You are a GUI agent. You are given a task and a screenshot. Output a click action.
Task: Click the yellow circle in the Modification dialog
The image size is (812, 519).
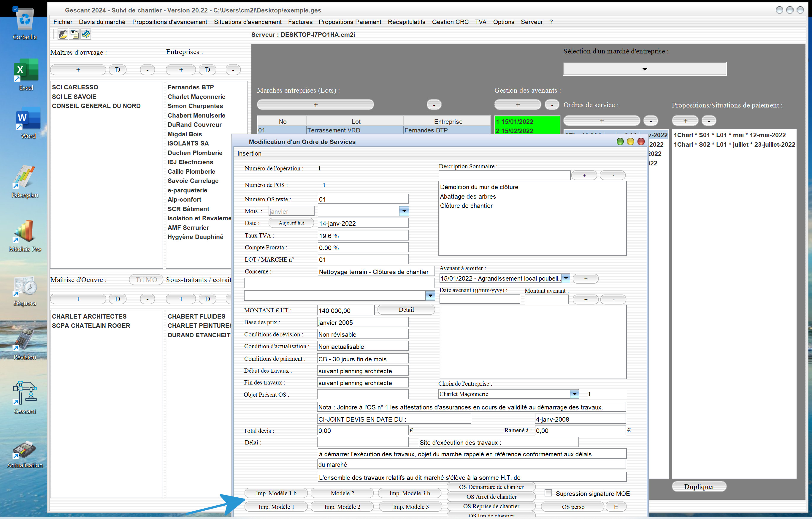(x=631, y=142)
